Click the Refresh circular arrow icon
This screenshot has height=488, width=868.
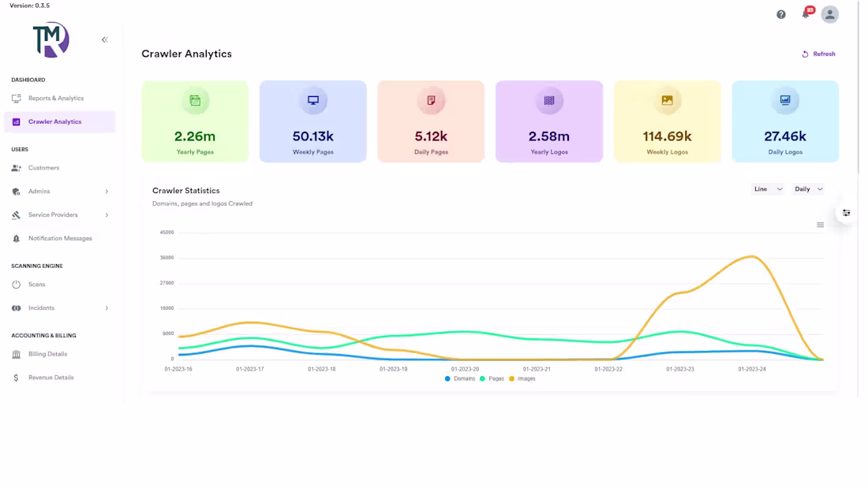point(805,54)
